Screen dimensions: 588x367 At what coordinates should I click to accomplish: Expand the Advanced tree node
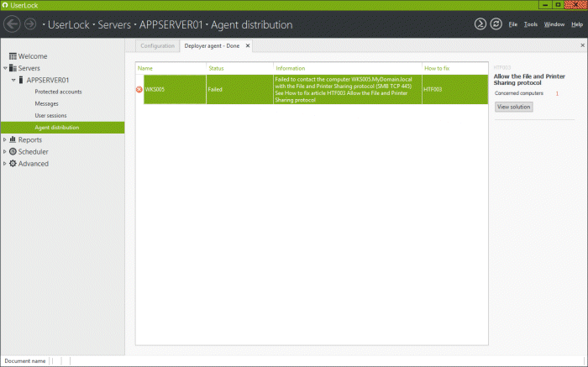click(5, 164)
